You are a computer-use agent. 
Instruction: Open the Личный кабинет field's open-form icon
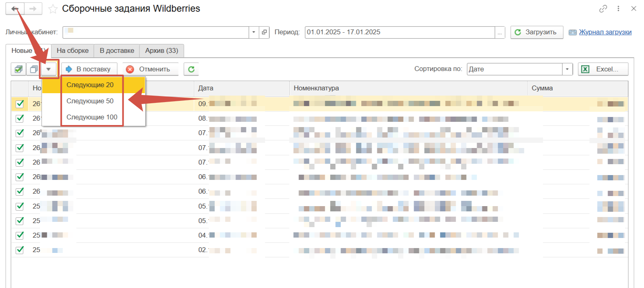[264, 32]
